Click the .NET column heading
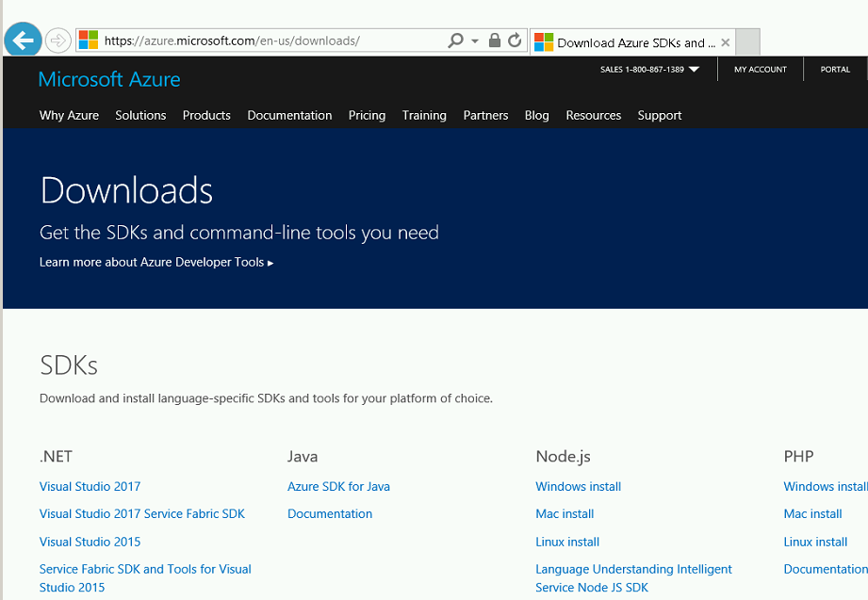Image resolution: width=868 pixels, height=600 pixels. 56,457
